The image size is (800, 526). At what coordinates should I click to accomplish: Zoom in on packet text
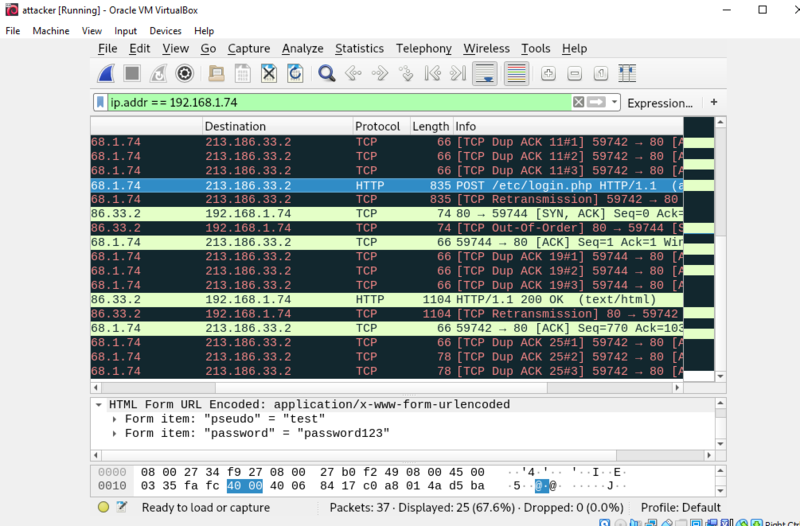(548, 73)
